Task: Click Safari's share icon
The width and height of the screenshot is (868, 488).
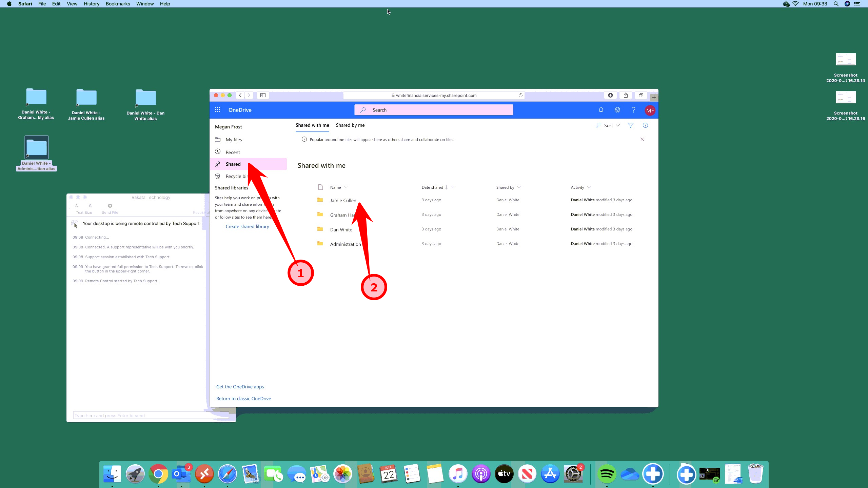Action: pos(626,95)
